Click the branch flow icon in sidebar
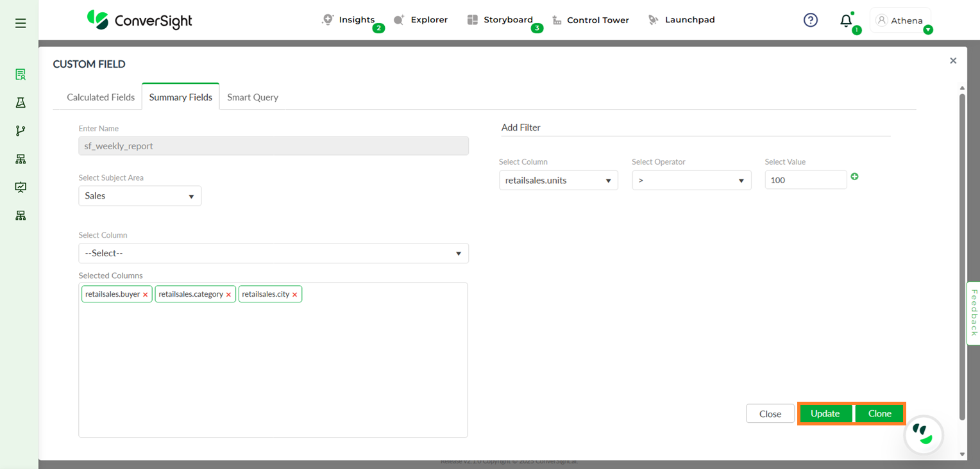 [21, 131]
